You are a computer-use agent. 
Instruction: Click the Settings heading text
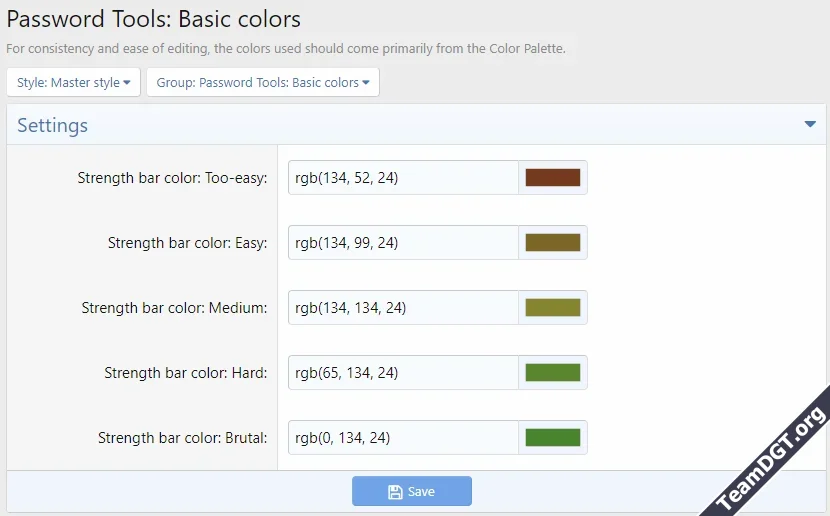52,126
